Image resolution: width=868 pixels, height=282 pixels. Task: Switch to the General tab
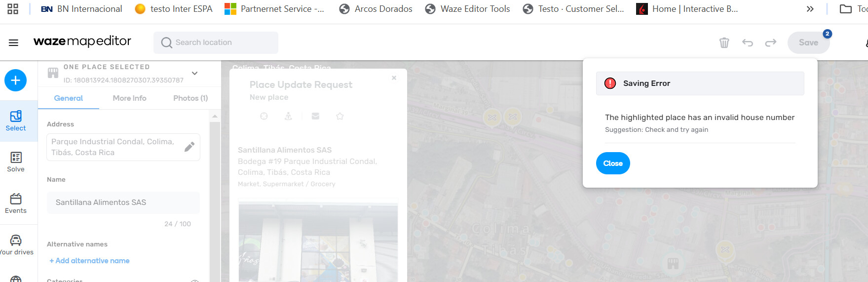69,98
